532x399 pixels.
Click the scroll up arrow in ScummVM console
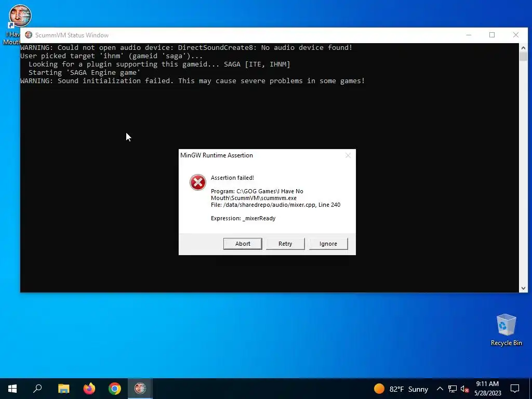click(523, 48)
